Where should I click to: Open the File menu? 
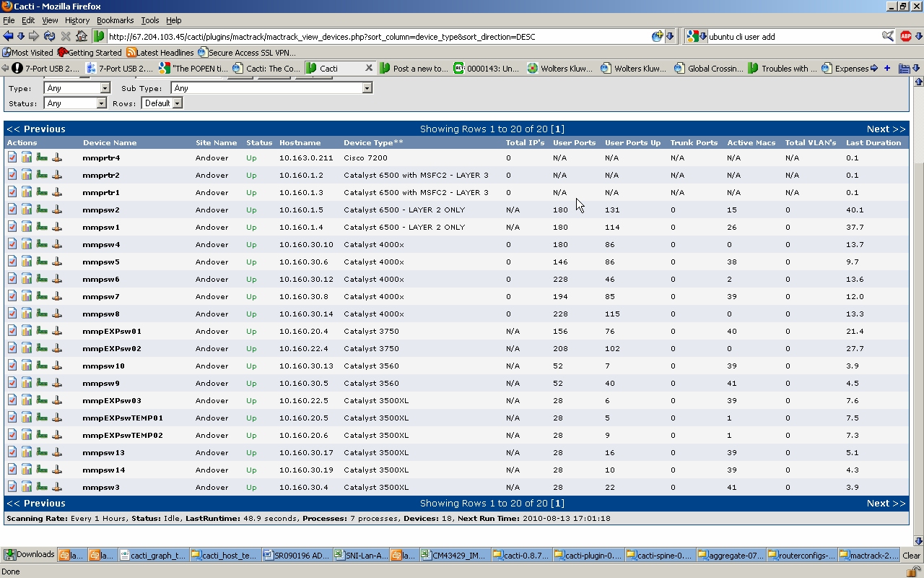[x=9, y=20]
